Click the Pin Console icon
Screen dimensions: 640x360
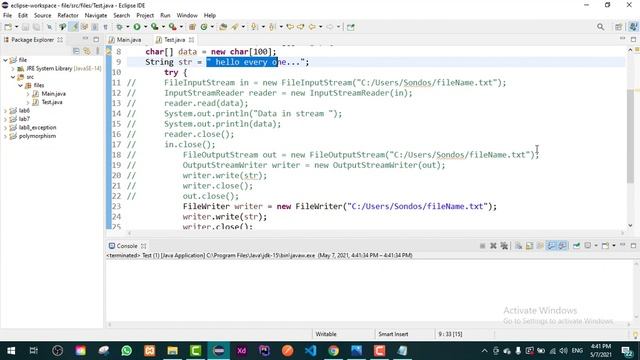coord(576,246)
